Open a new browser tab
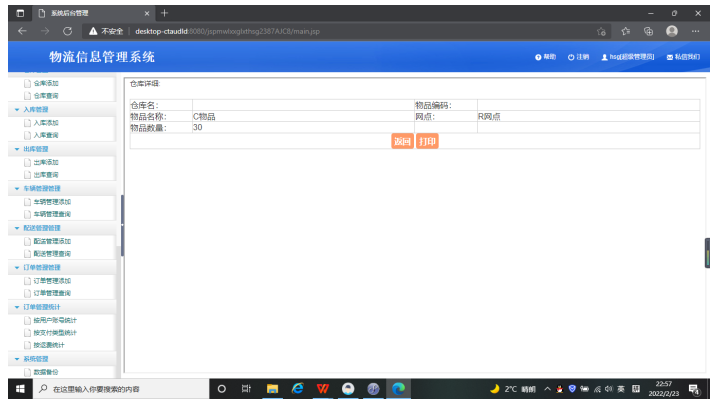721x407 pixels. [x=165, y=13]
